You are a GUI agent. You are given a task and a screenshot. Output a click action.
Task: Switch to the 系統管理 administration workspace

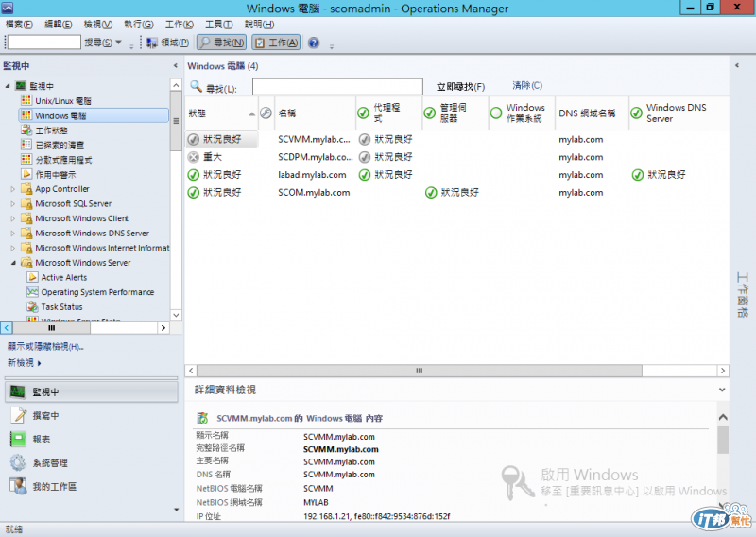pyautogui.click(x=92, y=462)
